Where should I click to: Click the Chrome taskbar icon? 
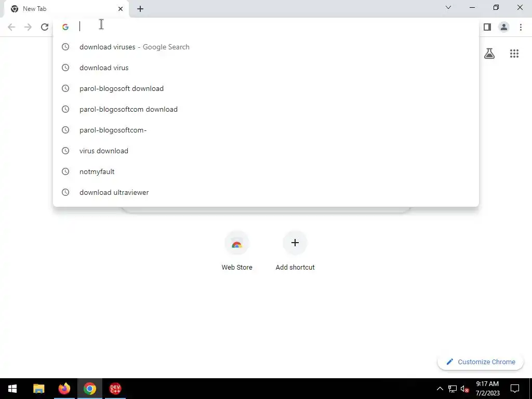[89, 389]
